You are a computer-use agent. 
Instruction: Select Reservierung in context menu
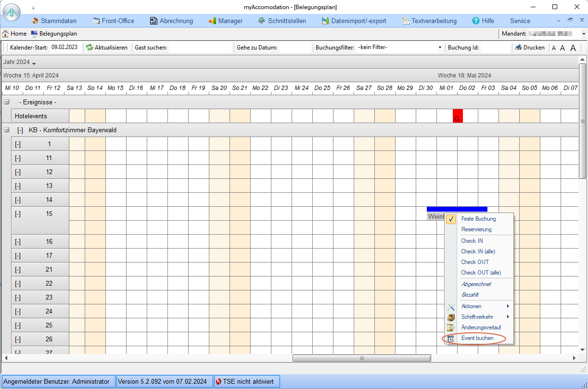click(476, 230)
